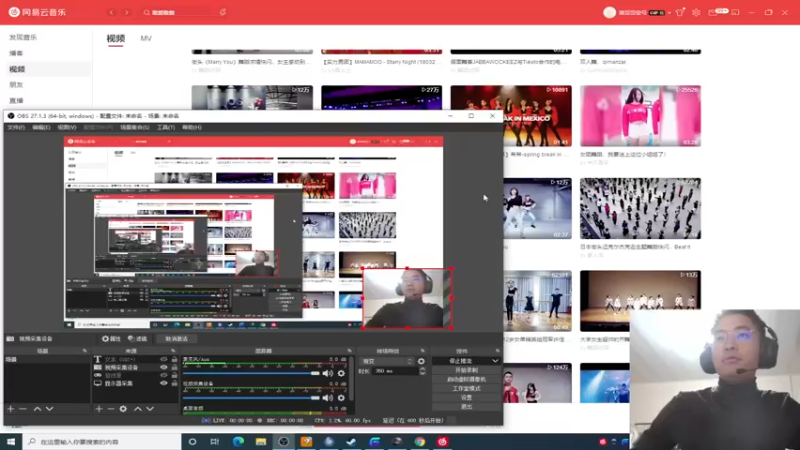Click the NetEase settings gear icon

point(696,12)
